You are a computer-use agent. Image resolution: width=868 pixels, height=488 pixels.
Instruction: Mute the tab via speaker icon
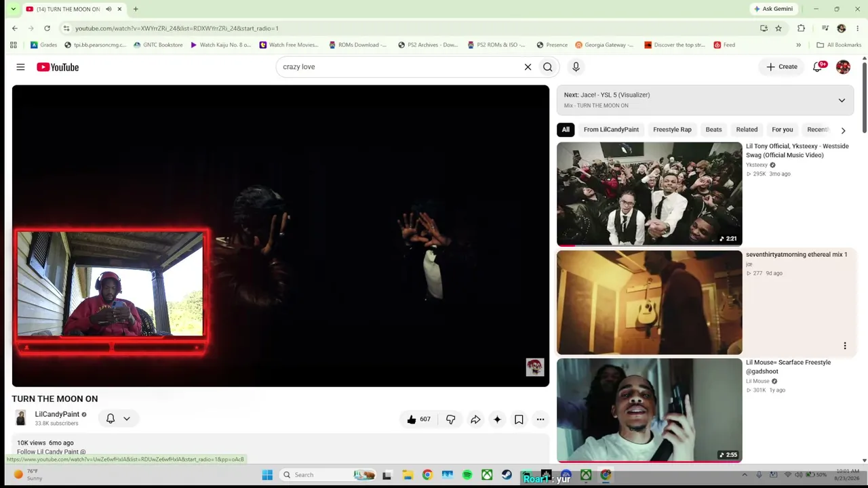tap(108, 9)
